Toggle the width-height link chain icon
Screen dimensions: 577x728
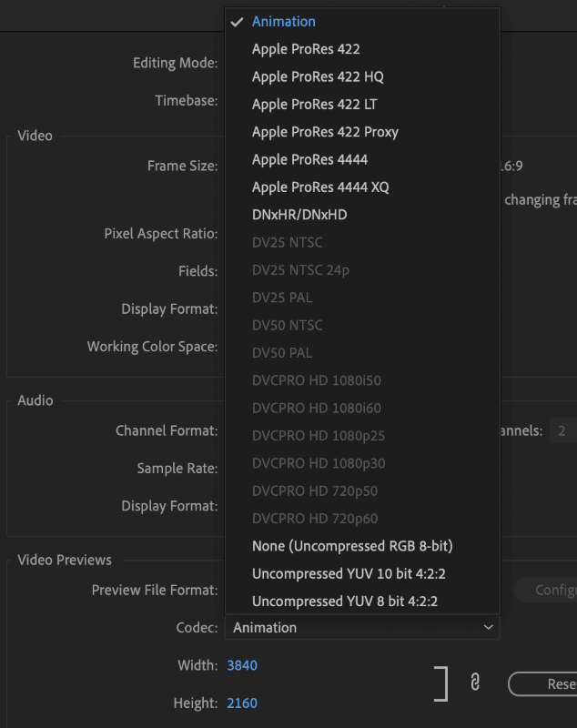click(475, 682)
